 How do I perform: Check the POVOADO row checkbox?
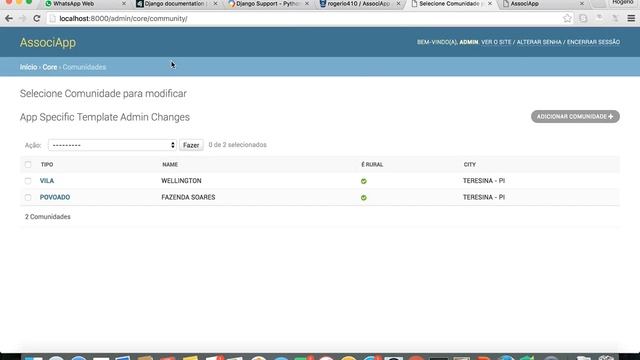click(x=28, y=198)
